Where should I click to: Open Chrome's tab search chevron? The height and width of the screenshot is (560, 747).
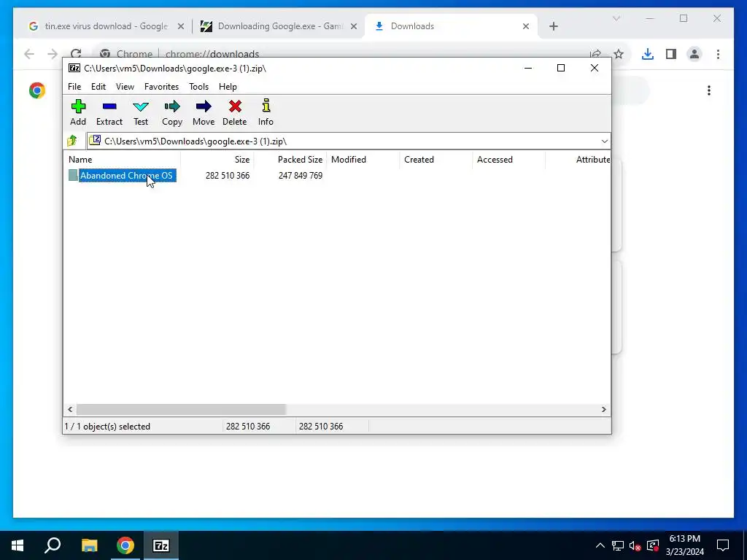616,18
